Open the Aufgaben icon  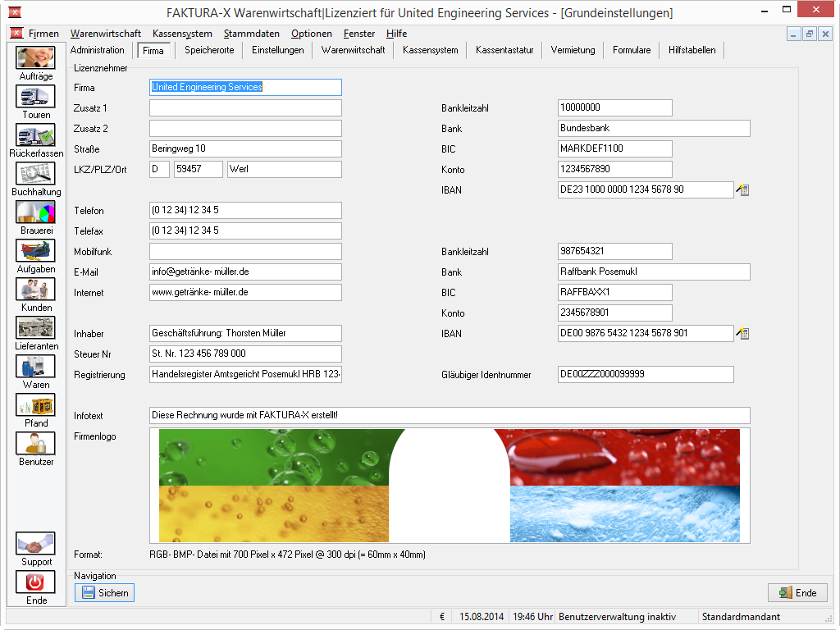pos(35,251)
